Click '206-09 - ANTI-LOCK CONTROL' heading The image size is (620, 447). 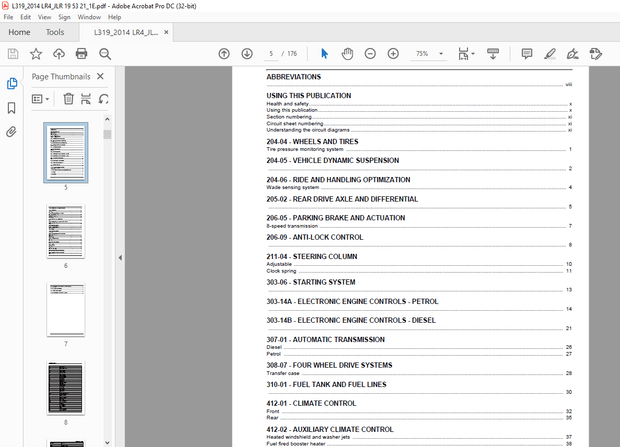pyautogui.click(x=315, y=237)
